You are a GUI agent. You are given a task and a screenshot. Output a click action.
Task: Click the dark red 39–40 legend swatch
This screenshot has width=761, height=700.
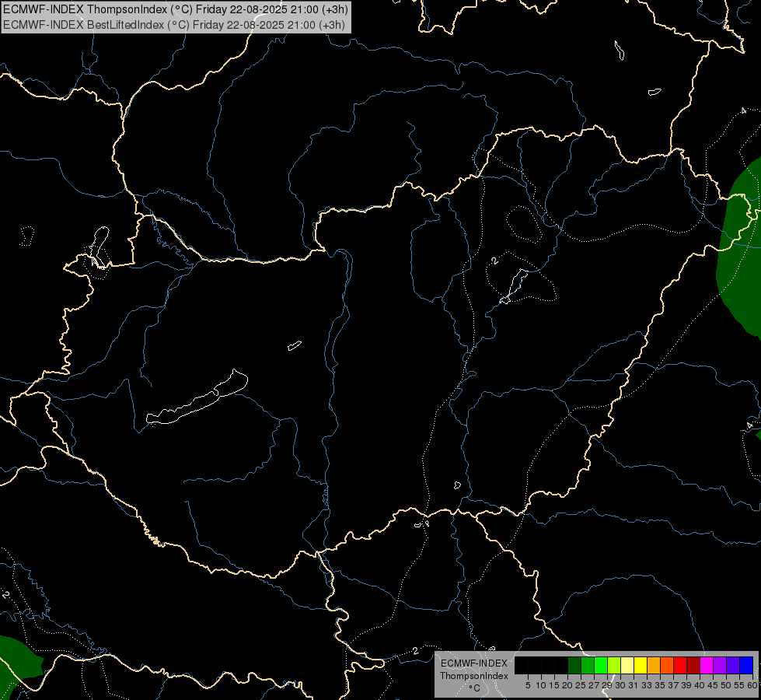693,666
